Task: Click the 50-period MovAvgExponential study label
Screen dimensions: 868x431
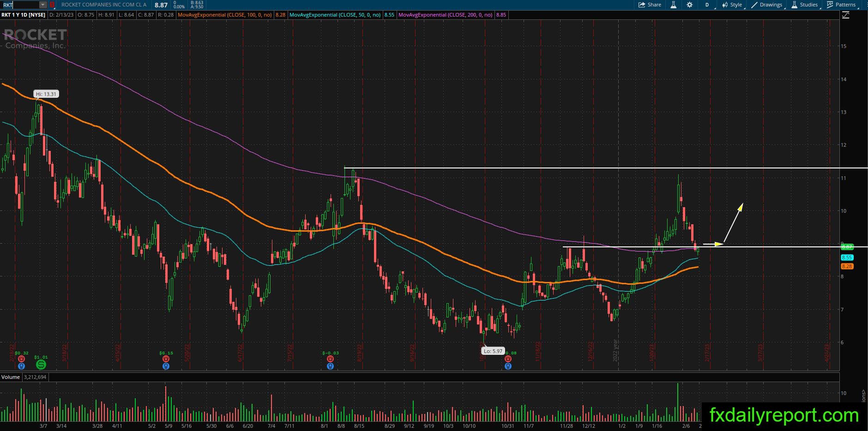Action: pos(335,15)
